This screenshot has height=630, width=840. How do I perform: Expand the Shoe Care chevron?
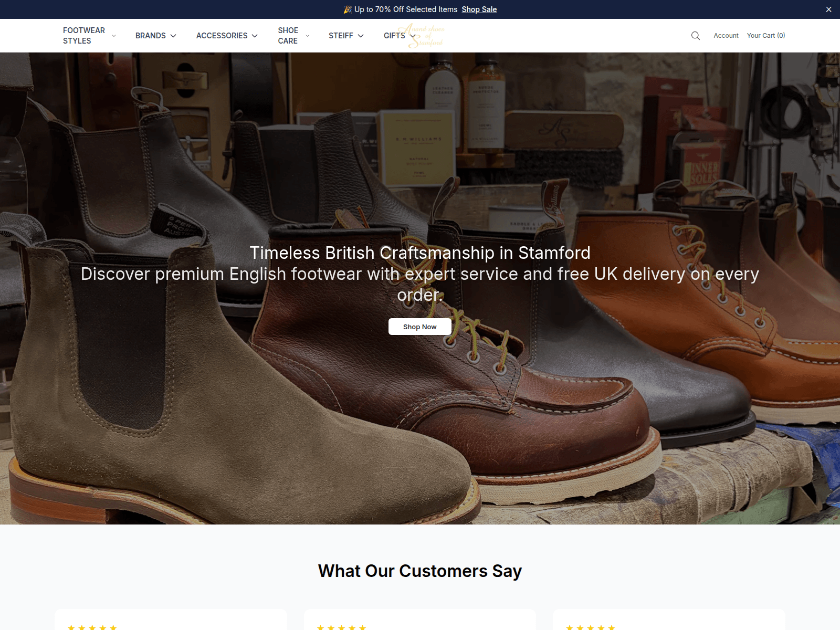click(307, 36)
